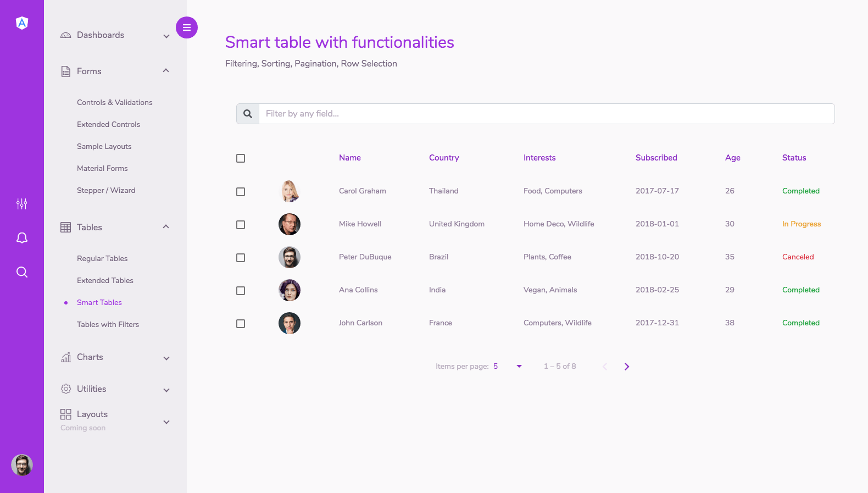Screen dimensions: 868x493
Task: Open Extended Controls page
Action: point(109,124)
